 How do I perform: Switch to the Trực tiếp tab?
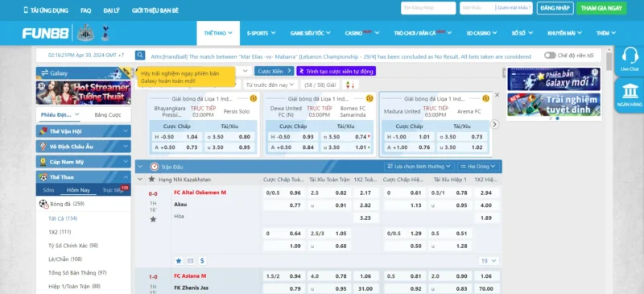coord(114,190)
